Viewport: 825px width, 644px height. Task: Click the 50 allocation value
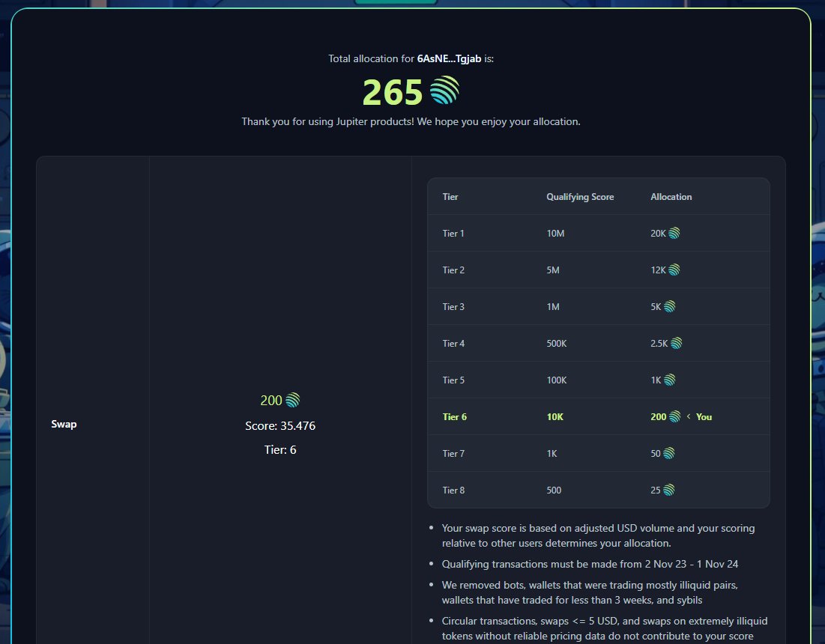pyautogui.click(x=655, y=454)
